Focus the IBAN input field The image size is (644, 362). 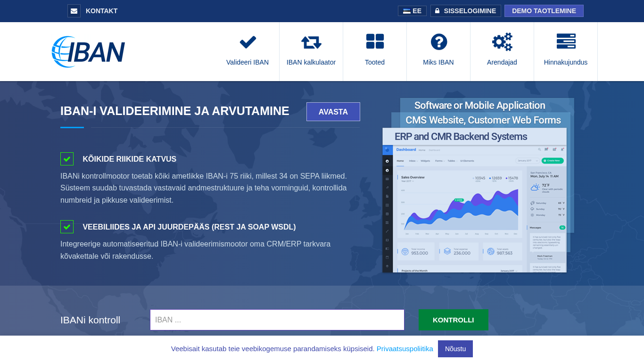tap(277, 320)
